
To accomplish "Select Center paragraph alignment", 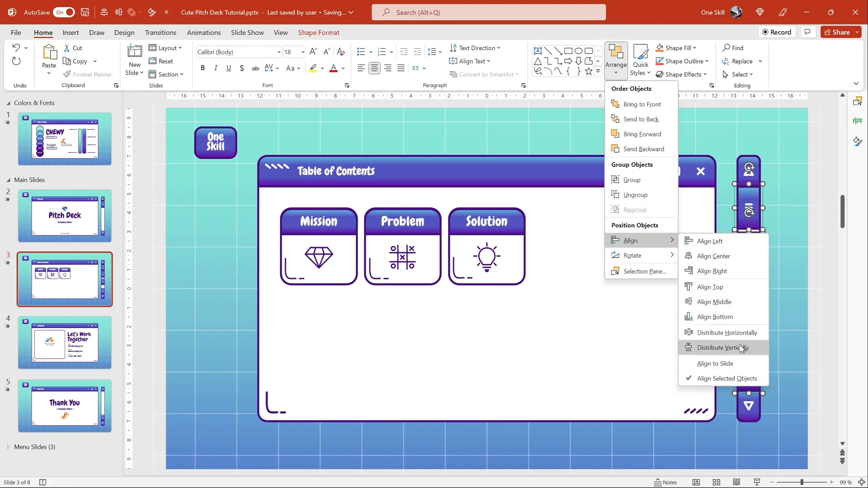I will pyautogui.click(x=374, y=68).
